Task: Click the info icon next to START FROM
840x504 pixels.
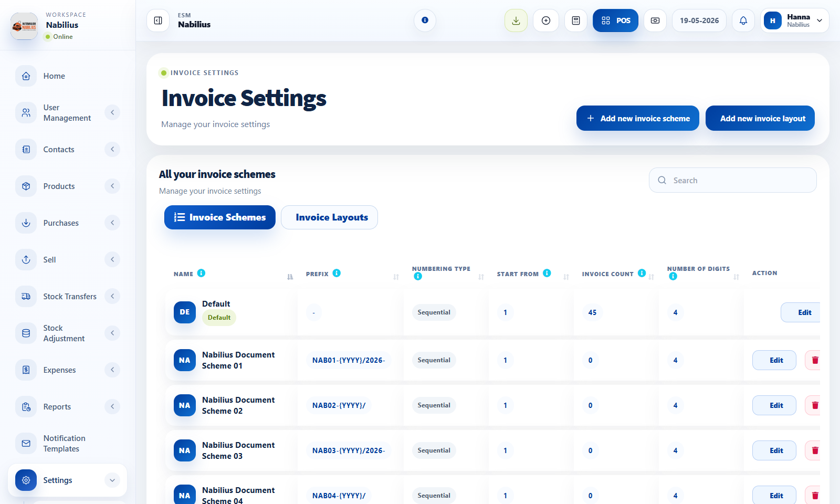Action: pyautogui.click(x=547, y=273)
